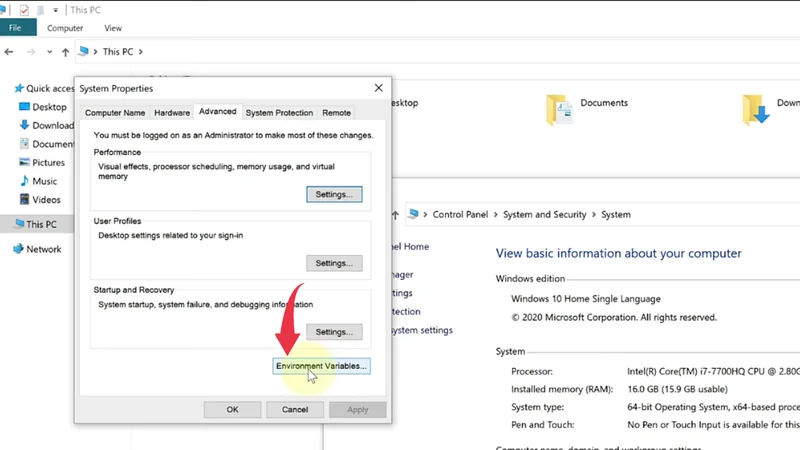
Task: Select the System Protection tab
Action: (x=279, y=113)
